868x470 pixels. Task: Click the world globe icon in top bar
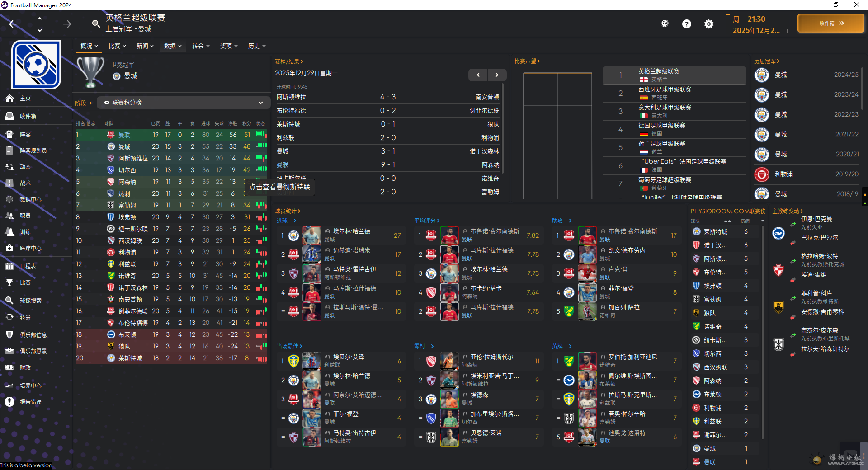point(665,24)
